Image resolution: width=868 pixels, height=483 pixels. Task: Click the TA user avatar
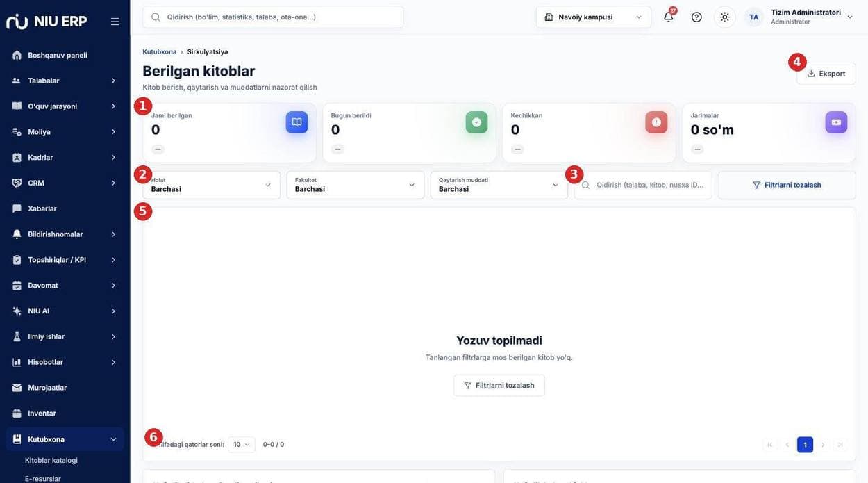tap(754, 17)
